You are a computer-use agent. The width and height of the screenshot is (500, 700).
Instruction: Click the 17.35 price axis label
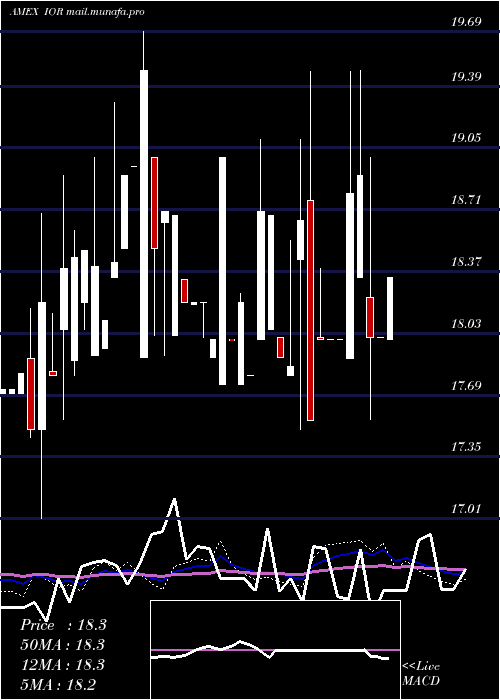tap(466, 447)
